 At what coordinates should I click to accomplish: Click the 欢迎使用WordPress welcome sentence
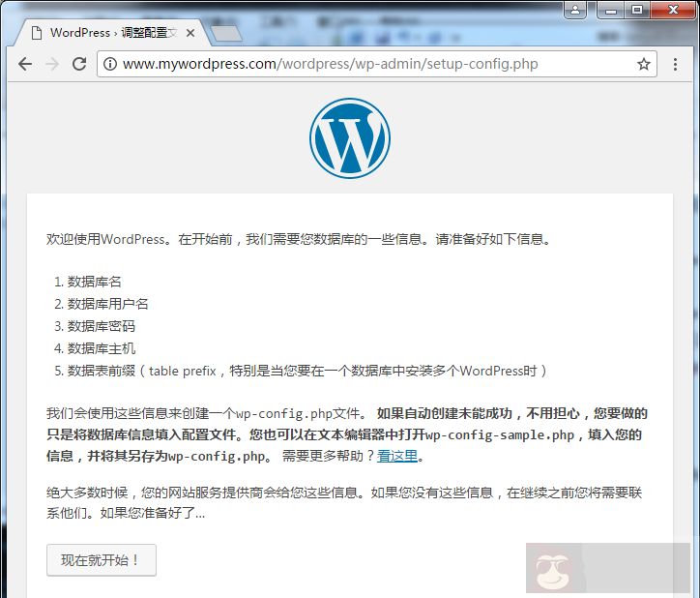(x=299, y=240)
